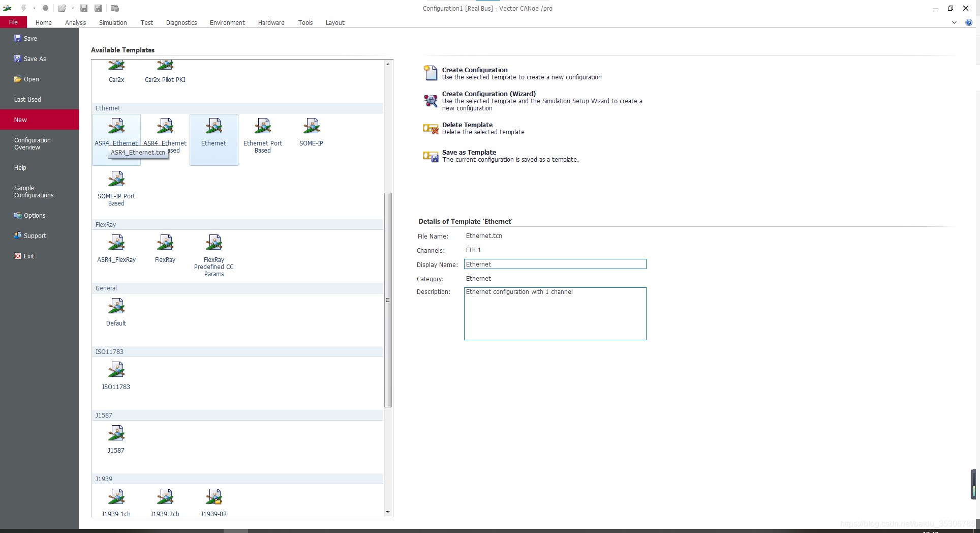Select the SOME-IP template

tap(312, 132)
